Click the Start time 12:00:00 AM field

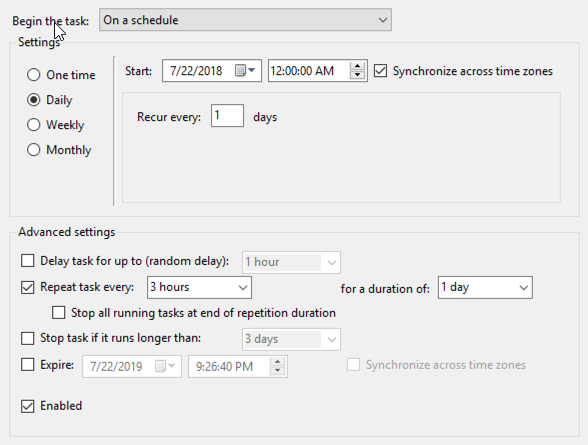(x=309, y=70)
